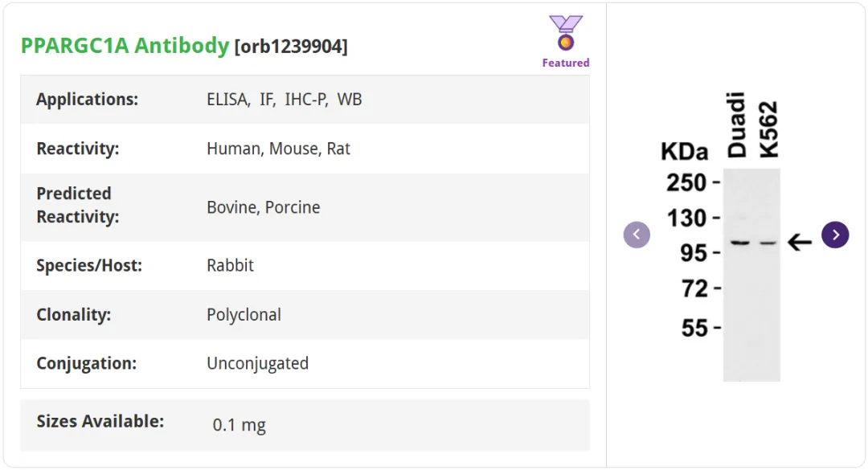Image resolution: width=868 pixels, height=470 pixels.
Task: Click the western blot image thumbnail
Action: (736, 237)
